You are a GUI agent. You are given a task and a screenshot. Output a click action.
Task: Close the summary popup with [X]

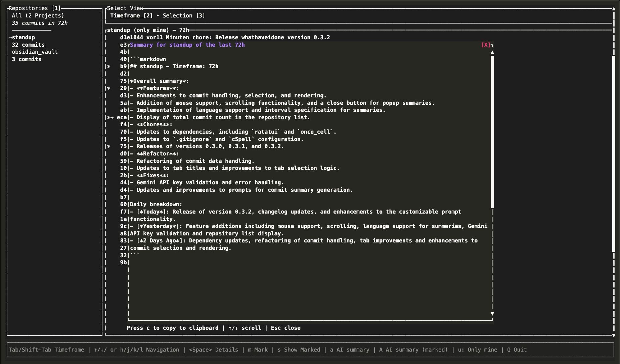click(x=486, y=45)
